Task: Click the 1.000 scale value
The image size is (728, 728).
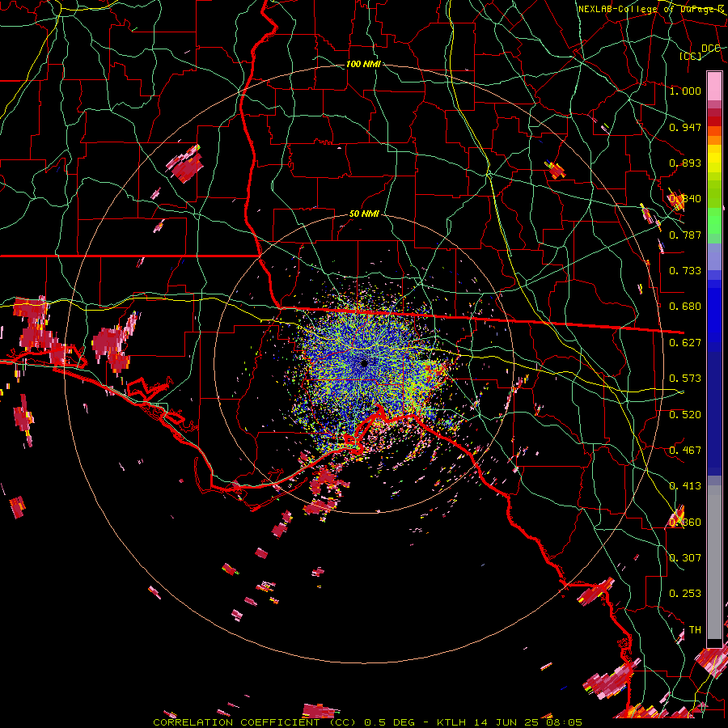Action: [x=685, y=91]
